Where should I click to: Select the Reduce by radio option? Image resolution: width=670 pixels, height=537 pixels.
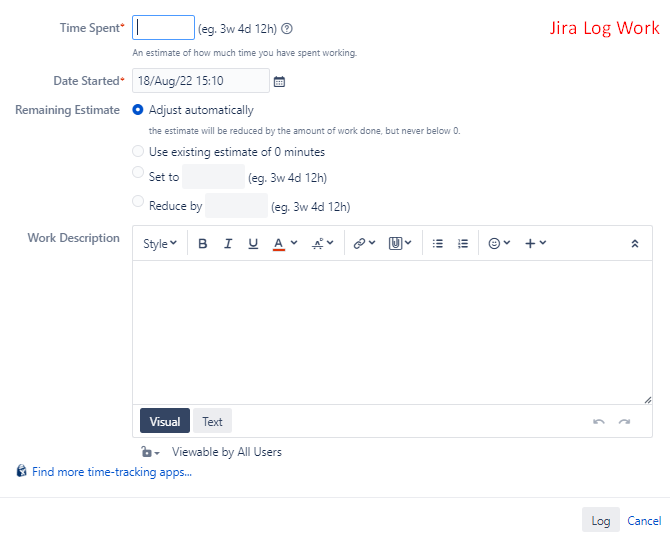tap(138, 201)
